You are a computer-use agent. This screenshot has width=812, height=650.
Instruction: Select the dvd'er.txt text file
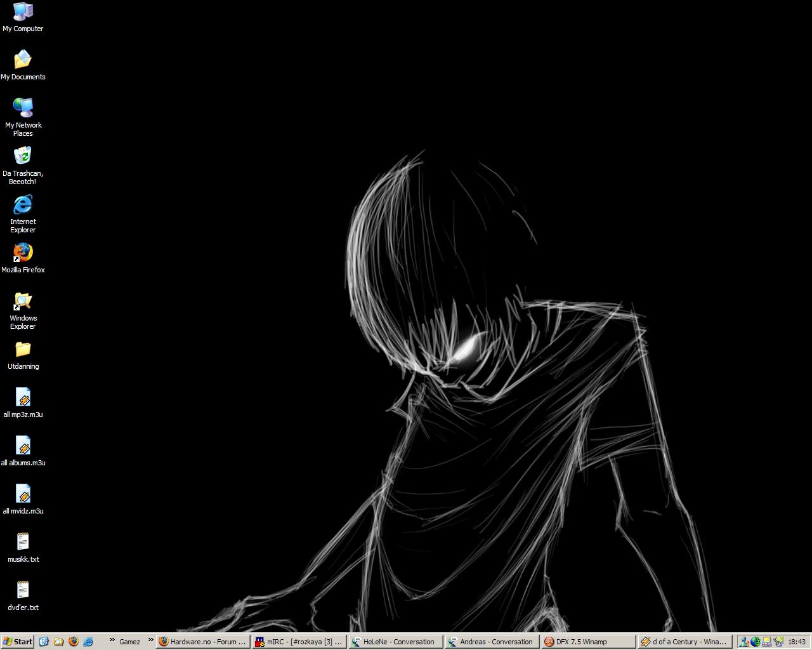[x=23, y=596]
